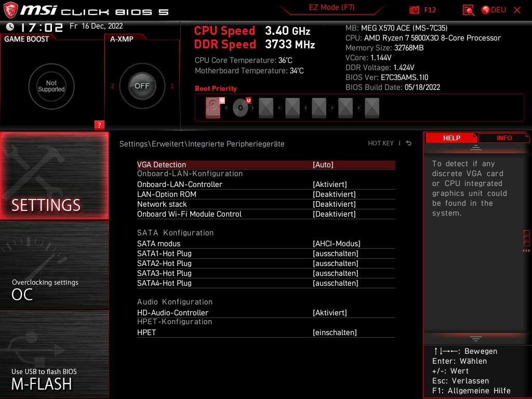
Task: Select the hard disk boot priority device
Action: [x=214, y=108]
